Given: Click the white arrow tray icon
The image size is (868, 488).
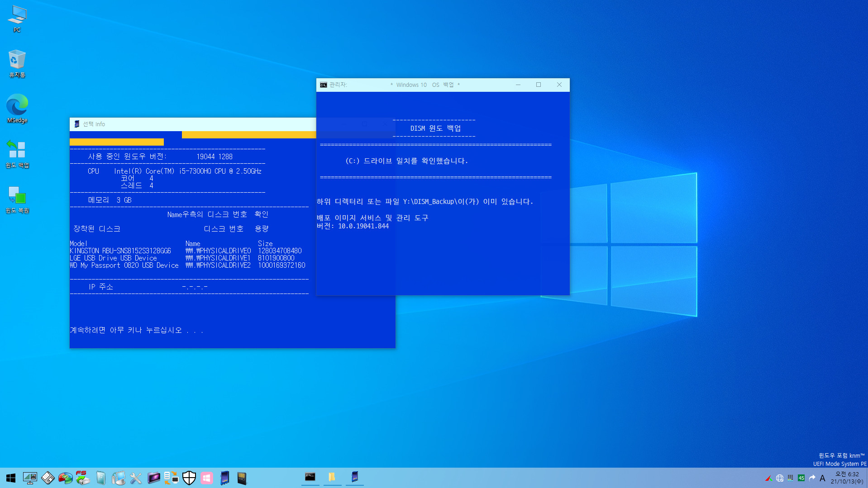Looking at the screenshot, I should (x=812, y=478).
